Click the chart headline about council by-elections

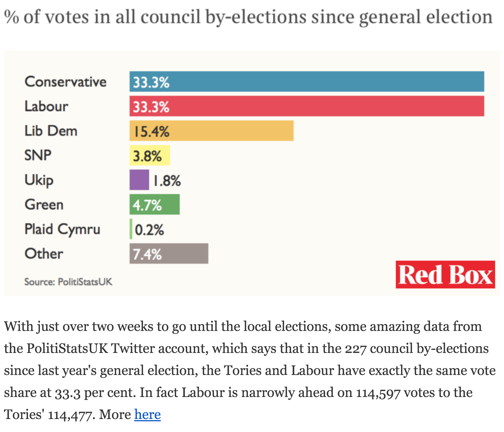(x=248, y=17)
